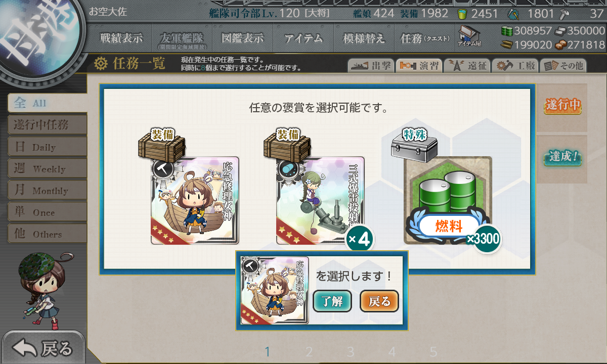Open the その他 other quests tab
Viewport: 607px width, 364px height.
point(563,66)
